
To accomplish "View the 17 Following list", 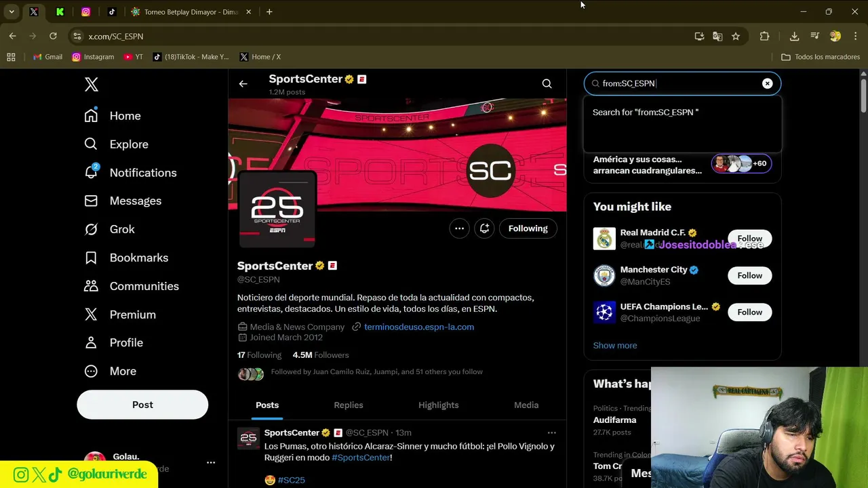I will 259,355.
